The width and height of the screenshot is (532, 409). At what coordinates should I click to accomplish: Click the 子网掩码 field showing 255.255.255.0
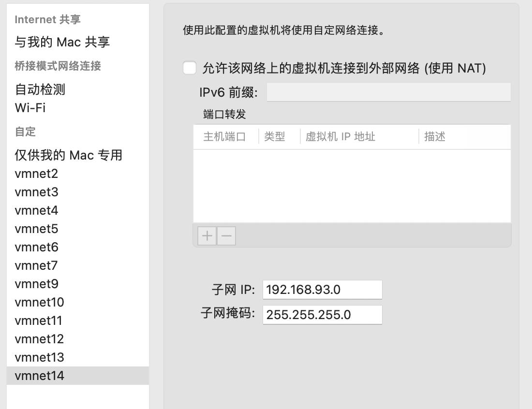(x=322, y=314)
